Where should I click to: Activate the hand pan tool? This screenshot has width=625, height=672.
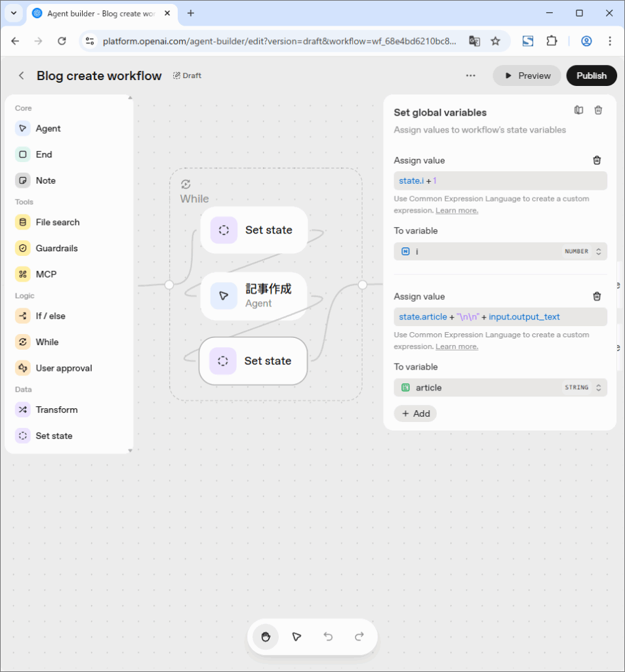click(x=266, y=637)
